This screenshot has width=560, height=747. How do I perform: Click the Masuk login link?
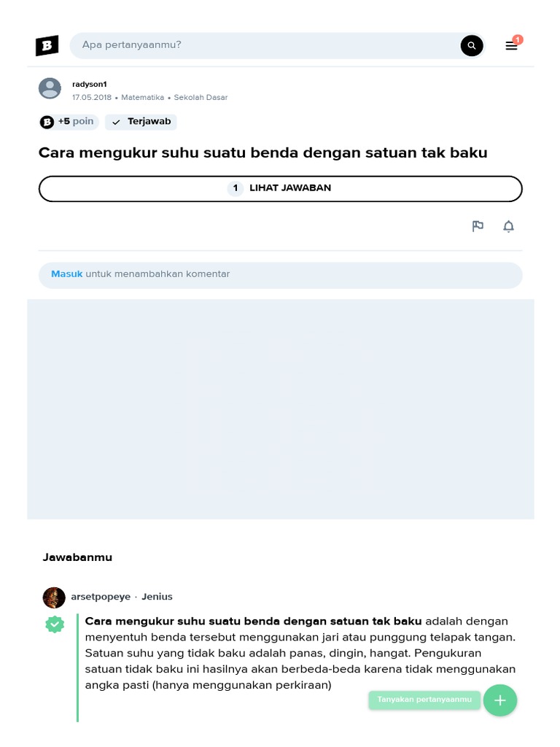pos(66,274)
